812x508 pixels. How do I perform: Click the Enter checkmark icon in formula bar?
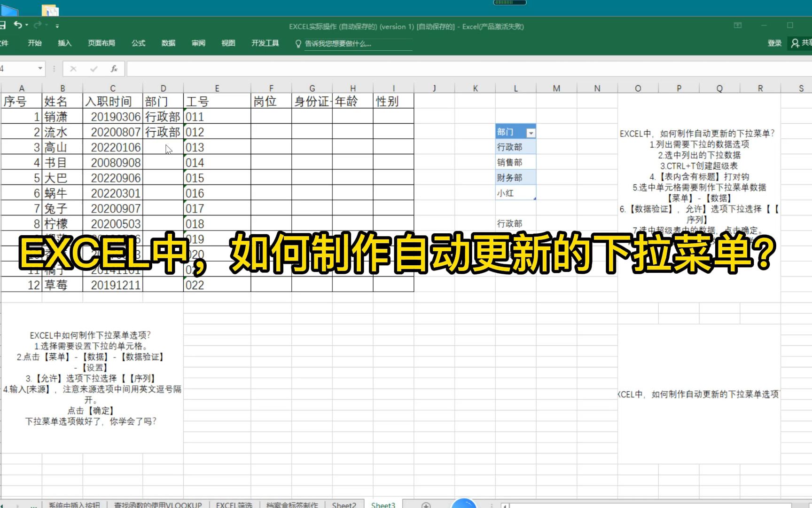coord(94,69)
